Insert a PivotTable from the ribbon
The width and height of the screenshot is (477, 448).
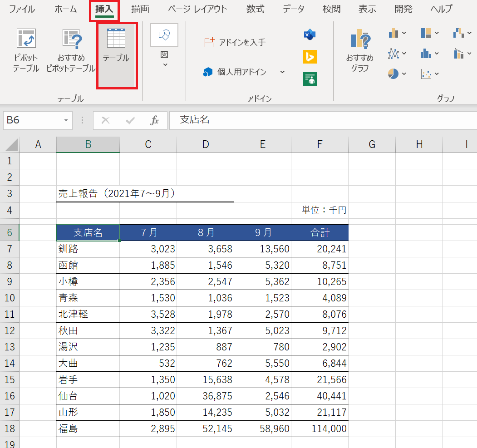pyautogui.click(x=26, y=50)
